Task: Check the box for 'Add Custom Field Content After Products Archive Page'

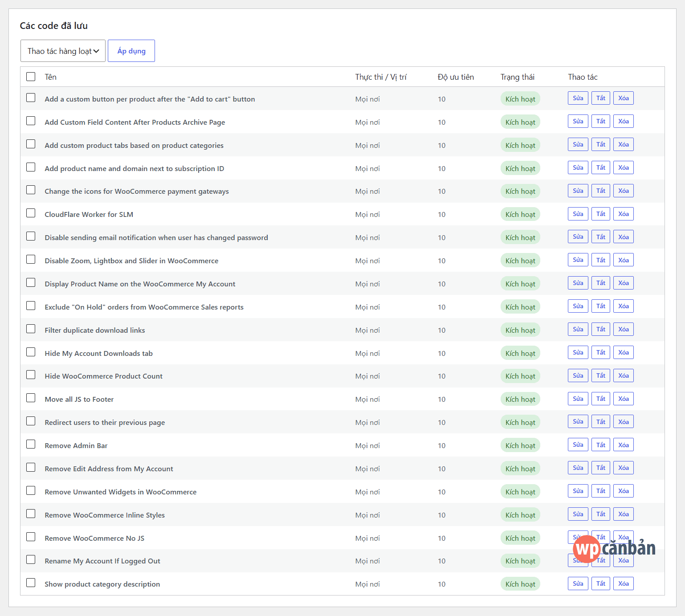Action: [31, 121]
